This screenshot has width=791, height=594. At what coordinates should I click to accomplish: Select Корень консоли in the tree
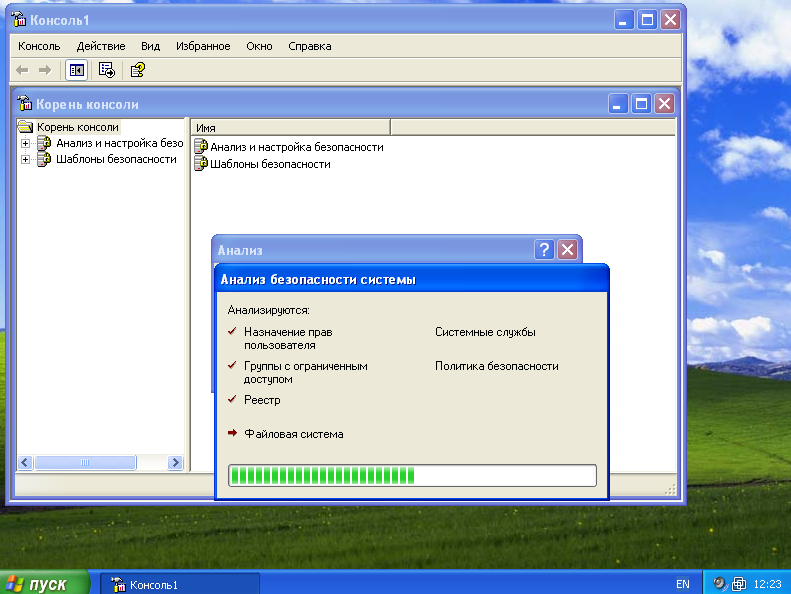(78, 127)
